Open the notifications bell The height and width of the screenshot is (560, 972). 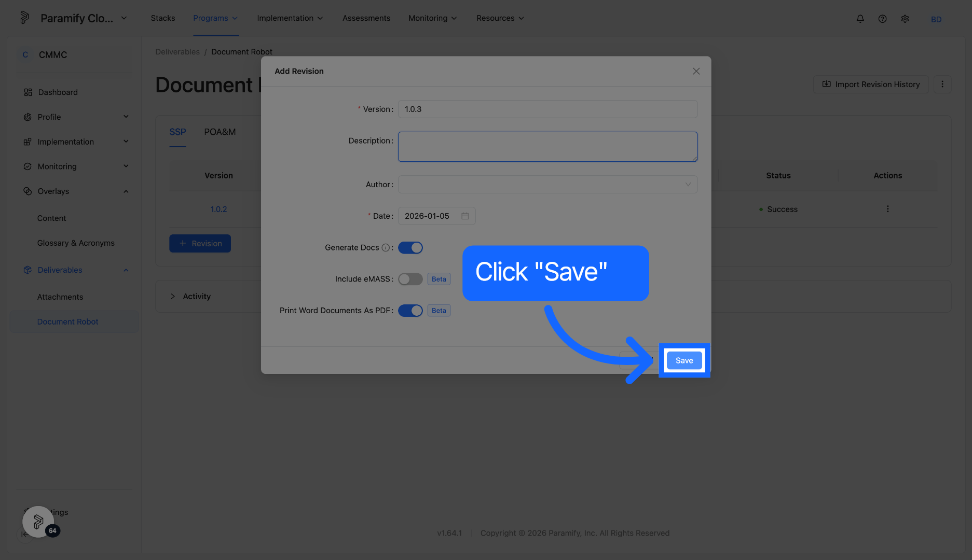coord(860,19)
